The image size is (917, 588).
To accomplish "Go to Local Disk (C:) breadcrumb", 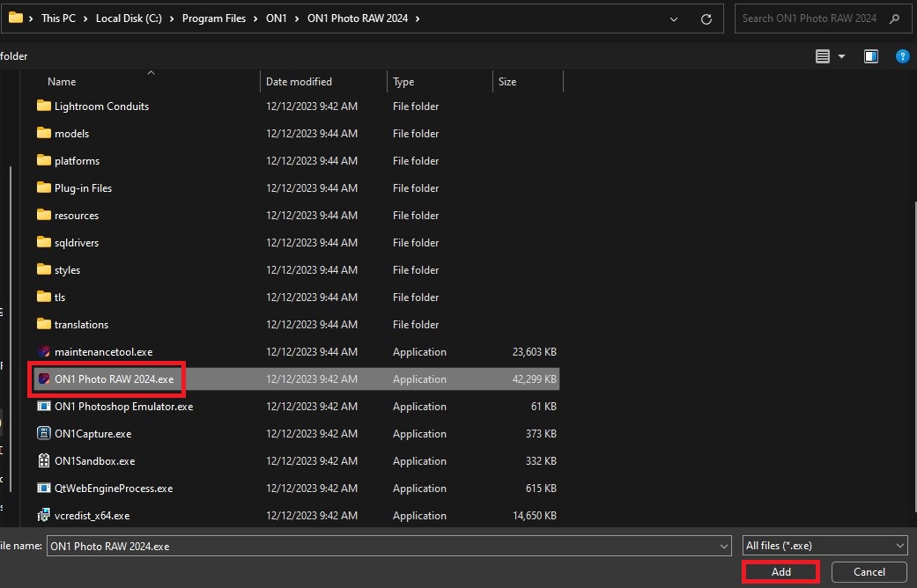I will click(x=129, y=18).
